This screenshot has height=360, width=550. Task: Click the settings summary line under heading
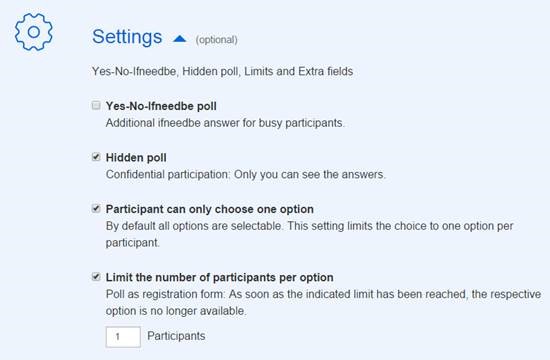coord(222,72)
